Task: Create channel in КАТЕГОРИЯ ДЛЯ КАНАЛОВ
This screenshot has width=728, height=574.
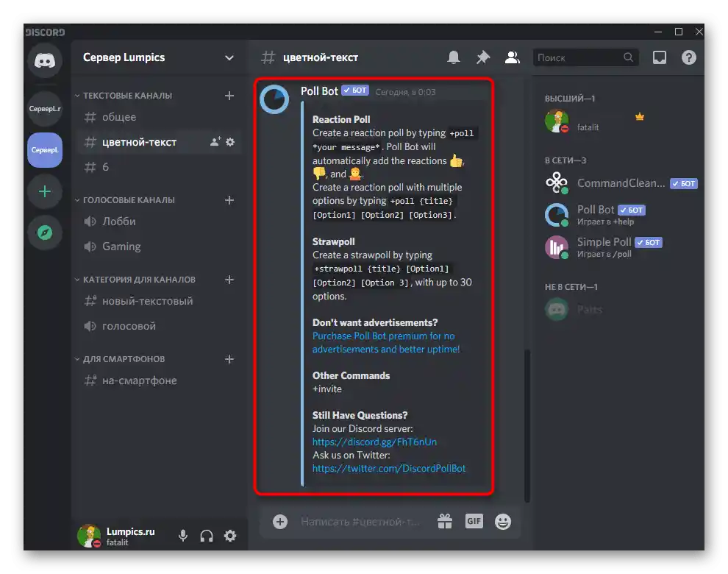Action: tap(229, 280)
